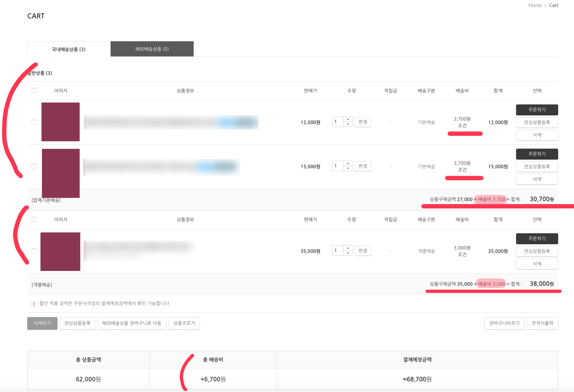Add 35,000원 item via 관심상품등록
Screen dimensions: 574x392
coord(537,251)
